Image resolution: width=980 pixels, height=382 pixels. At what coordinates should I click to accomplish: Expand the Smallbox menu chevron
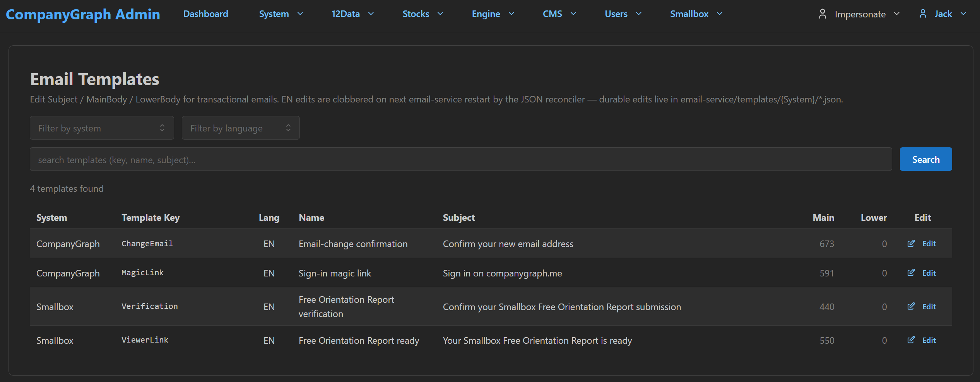pos(720,14)
